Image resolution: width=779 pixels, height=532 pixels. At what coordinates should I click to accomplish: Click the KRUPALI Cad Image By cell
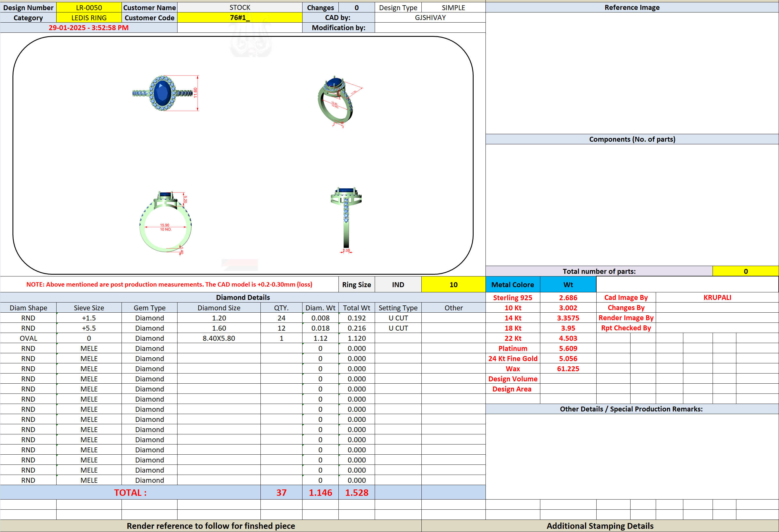(x=717, y=297)
